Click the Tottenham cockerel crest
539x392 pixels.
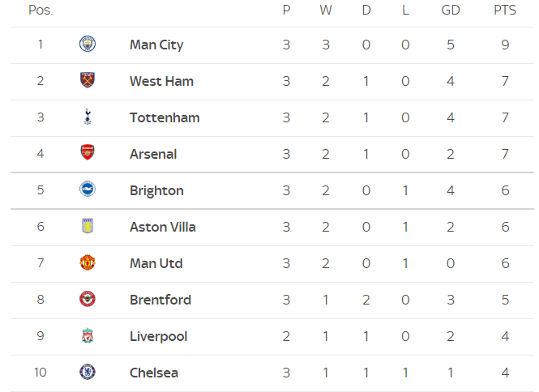(x=88, y=117)
